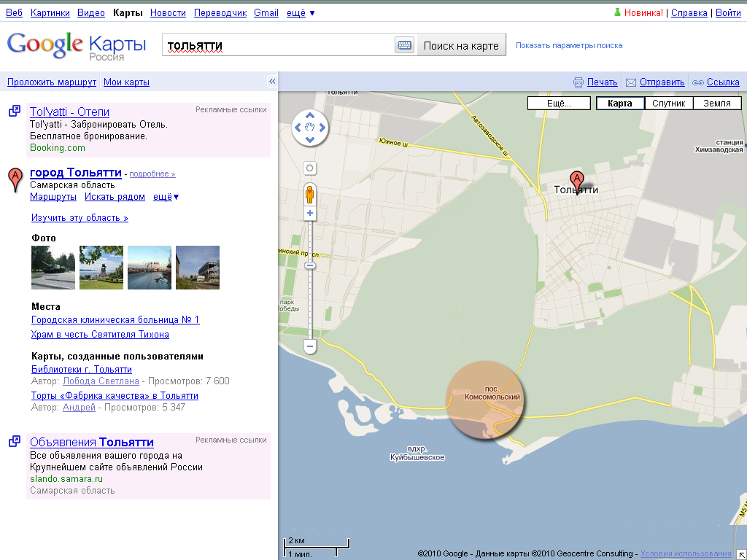This screenshot has height=560, width=747.
Task: Open Храм в честь Святителя Тихона
Action: (100, 334)
